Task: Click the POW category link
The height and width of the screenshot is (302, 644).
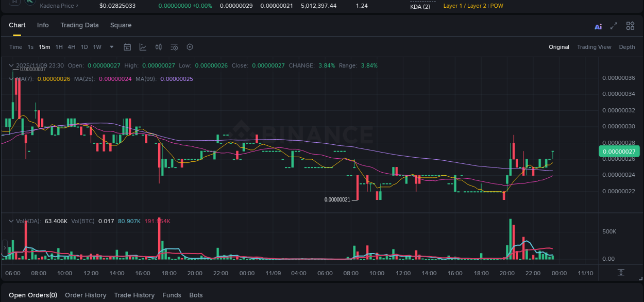Action: [496, 6]
